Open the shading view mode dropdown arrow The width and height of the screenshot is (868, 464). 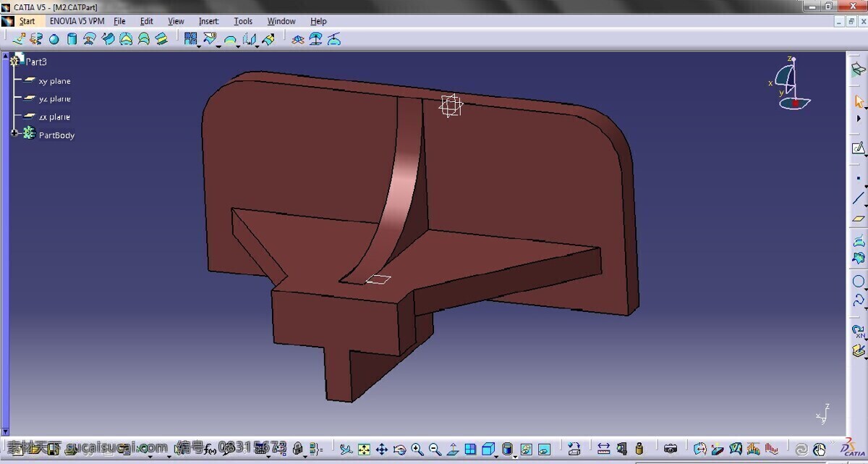[514, 456]
